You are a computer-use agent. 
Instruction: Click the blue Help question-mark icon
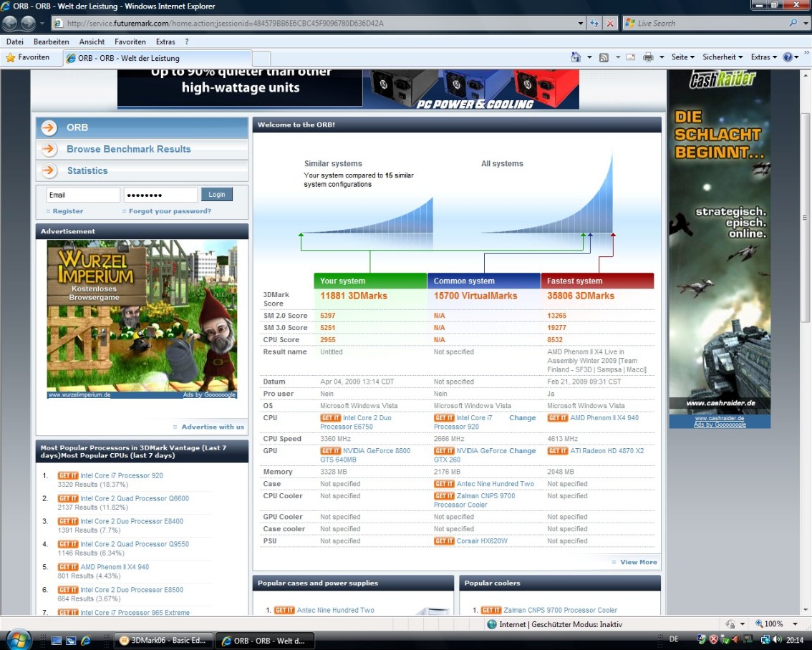[x=788, y=57]
